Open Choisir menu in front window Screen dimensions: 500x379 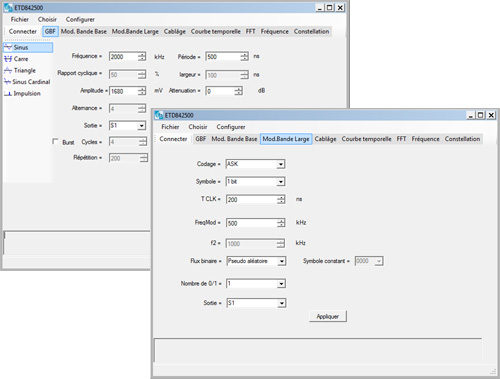198,127
